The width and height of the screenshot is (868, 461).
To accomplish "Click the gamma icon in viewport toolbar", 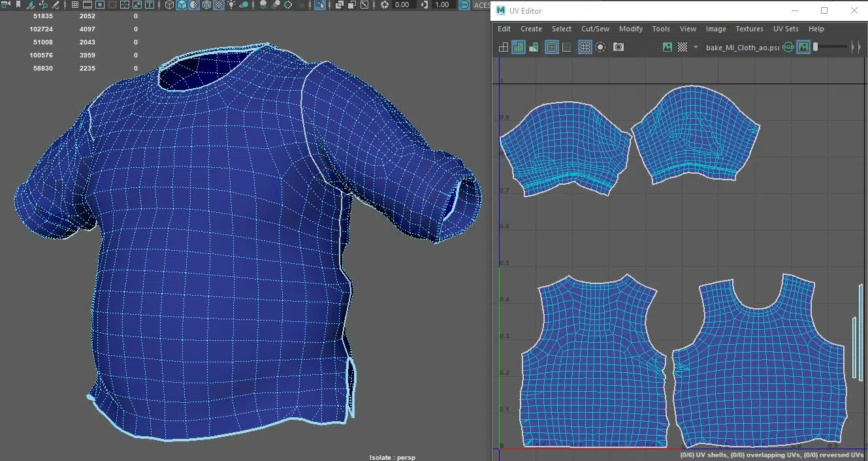I will (425, 5).
